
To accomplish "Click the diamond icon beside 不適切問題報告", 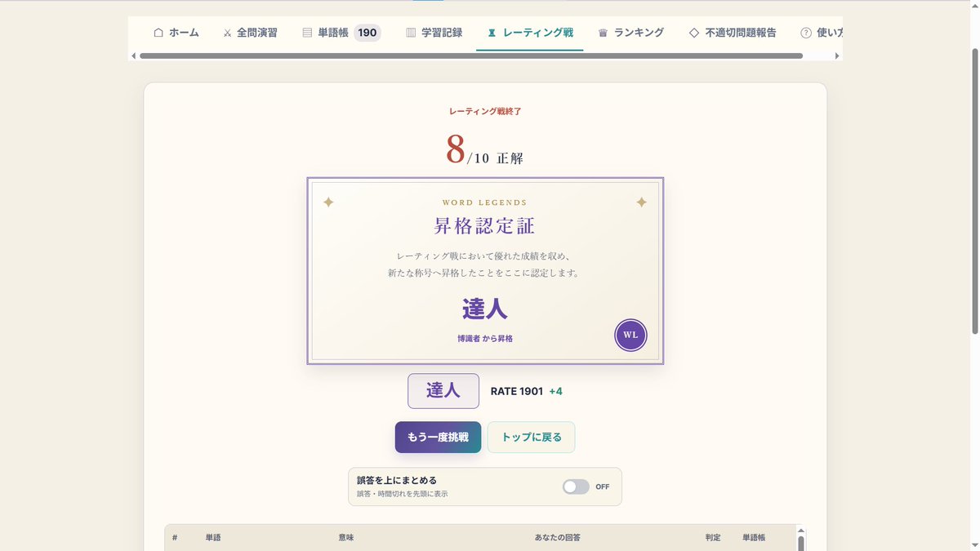I will 693,33.
